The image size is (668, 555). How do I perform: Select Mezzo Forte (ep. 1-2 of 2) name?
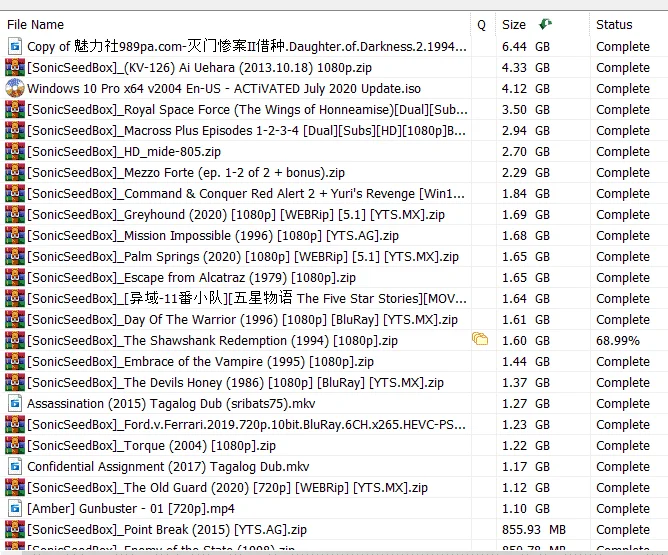pos(186,173)
